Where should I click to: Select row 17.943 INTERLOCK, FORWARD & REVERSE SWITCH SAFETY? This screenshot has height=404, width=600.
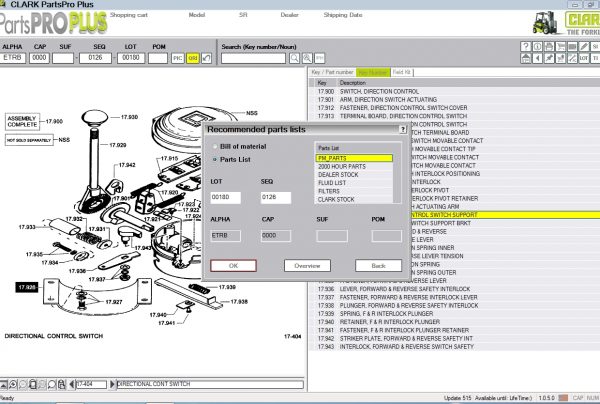point(454,347)
